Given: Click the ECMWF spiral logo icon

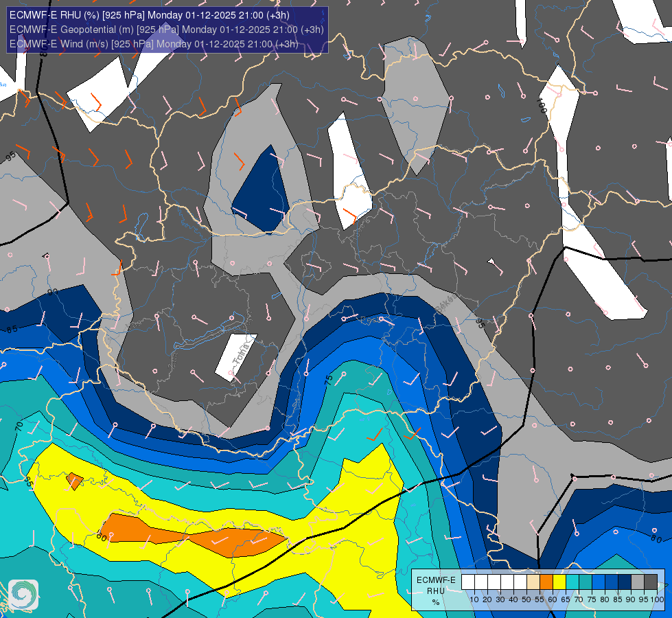Looking at the screenshot, I should pyautogui.click(x=23, y=595).
